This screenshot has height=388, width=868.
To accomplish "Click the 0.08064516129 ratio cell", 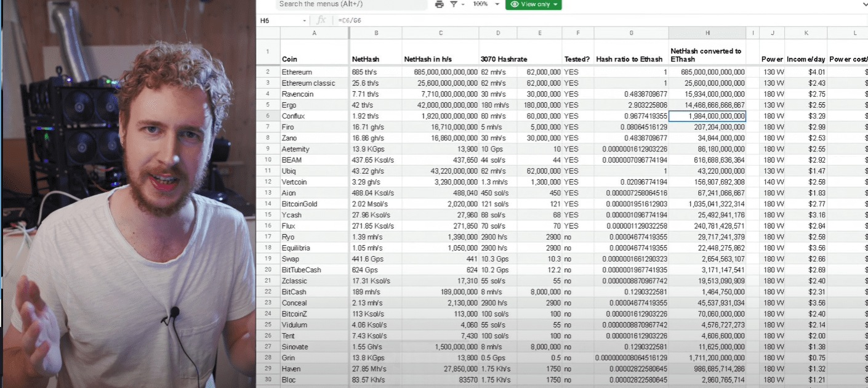I will pos(631,127).
